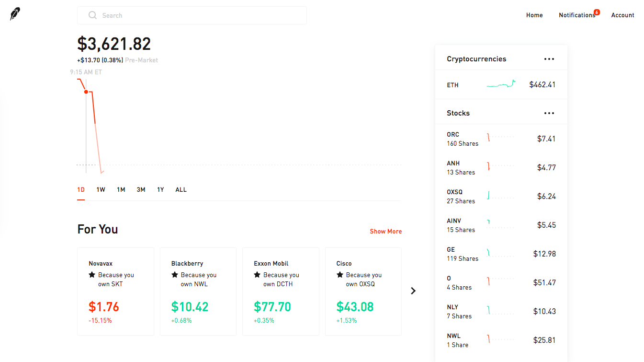Click the $77.70 Exxon Mobil price
644x362 pixels.
(272, 307)
